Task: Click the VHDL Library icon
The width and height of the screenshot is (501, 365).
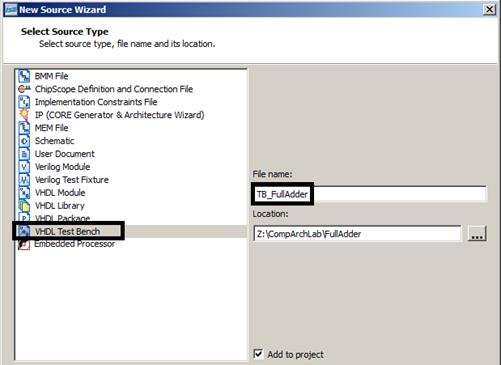Action: click(24, 206)
